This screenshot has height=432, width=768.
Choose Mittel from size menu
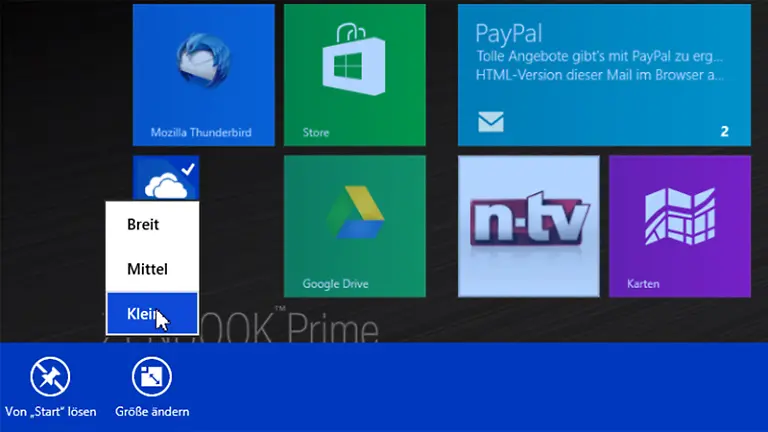[x=147, y=269]
